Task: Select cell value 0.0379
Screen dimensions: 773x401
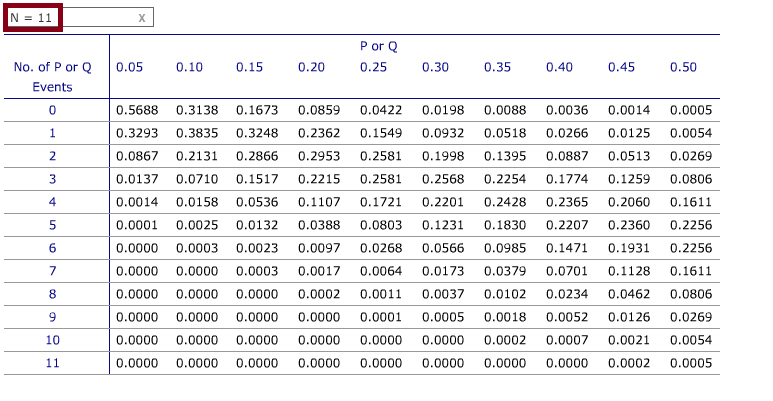Action: click(x=505, y=271)
